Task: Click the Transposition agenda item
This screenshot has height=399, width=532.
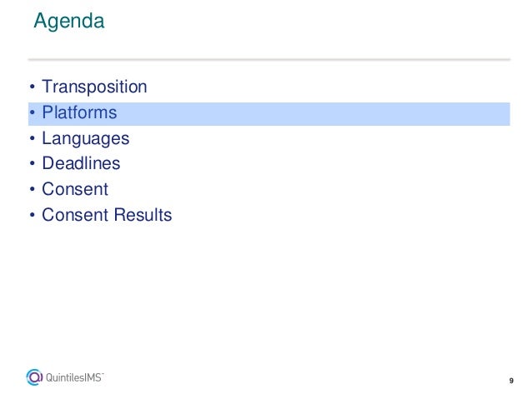Action: (94, 87)
